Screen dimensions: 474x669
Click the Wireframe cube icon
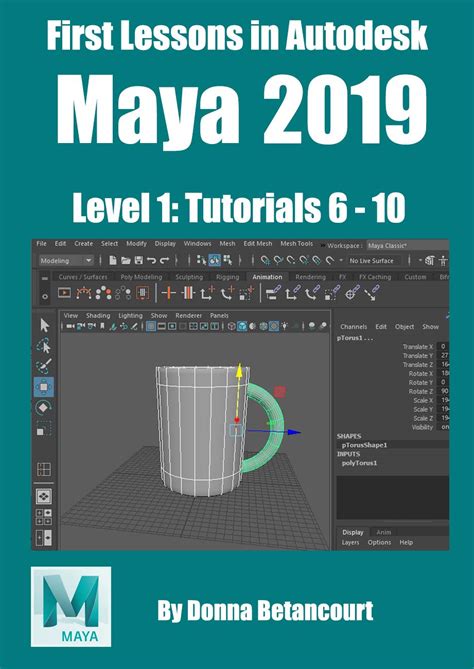pyautogui.click(x=231, y=326)
